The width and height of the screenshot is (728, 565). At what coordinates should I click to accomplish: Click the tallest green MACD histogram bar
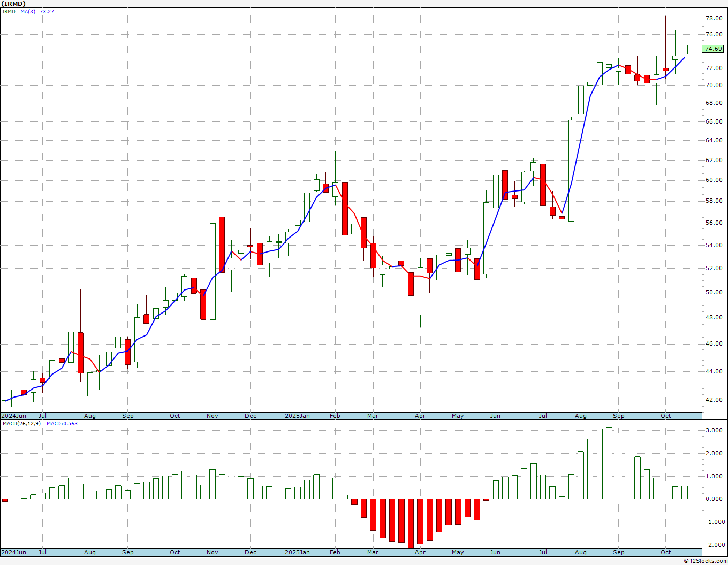(609, 463)
